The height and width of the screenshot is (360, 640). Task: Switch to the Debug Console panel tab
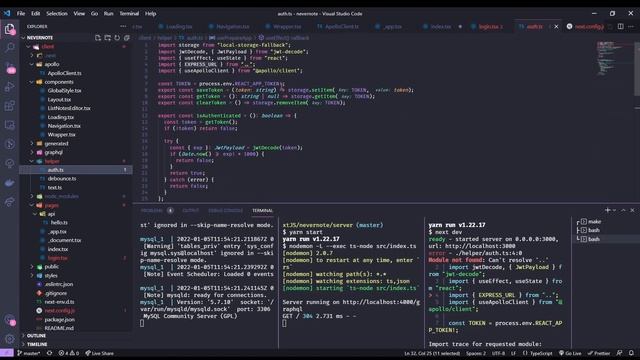(x=225, y=210)
